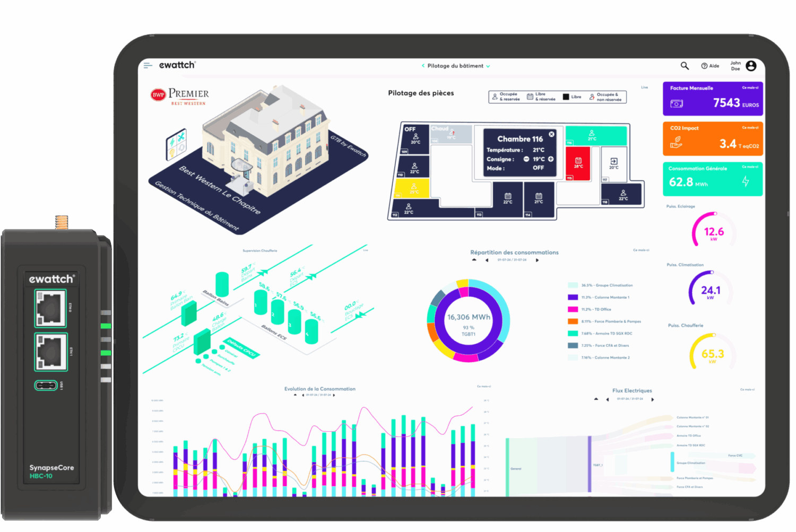Decrease Consigne temperature with minus button
796x532 pixels.
(526, 159)
